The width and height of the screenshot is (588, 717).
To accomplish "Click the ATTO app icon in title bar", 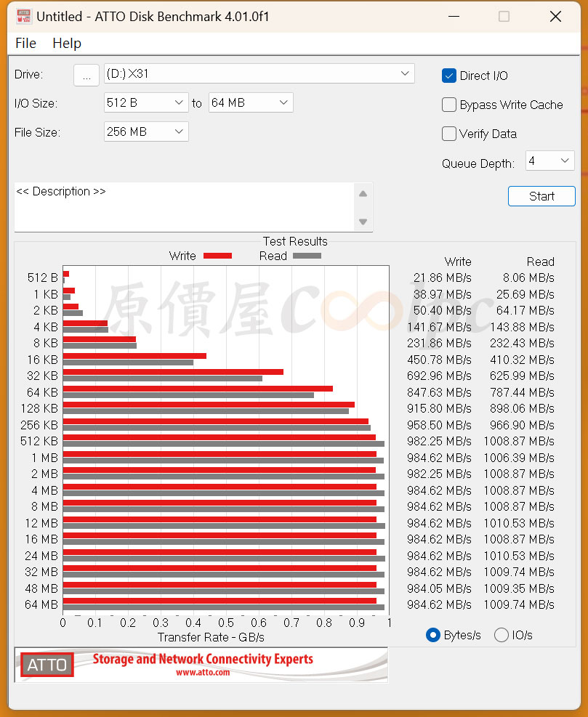I will [x=24, y=16].
